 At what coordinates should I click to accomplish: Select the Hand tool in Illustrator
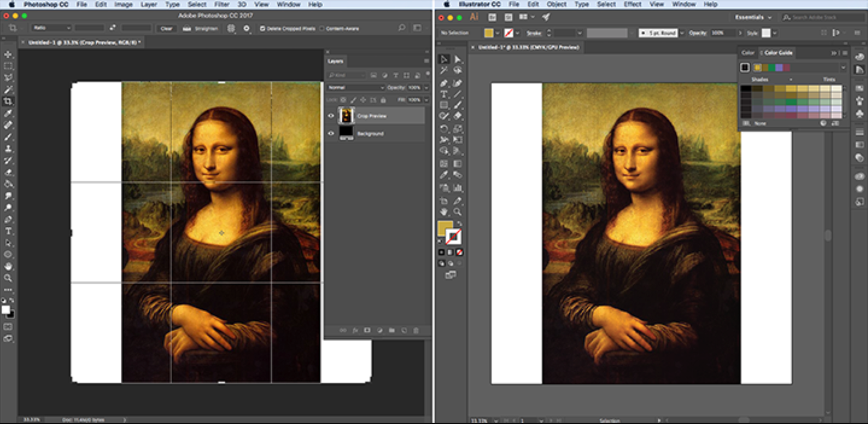[444, 212]
